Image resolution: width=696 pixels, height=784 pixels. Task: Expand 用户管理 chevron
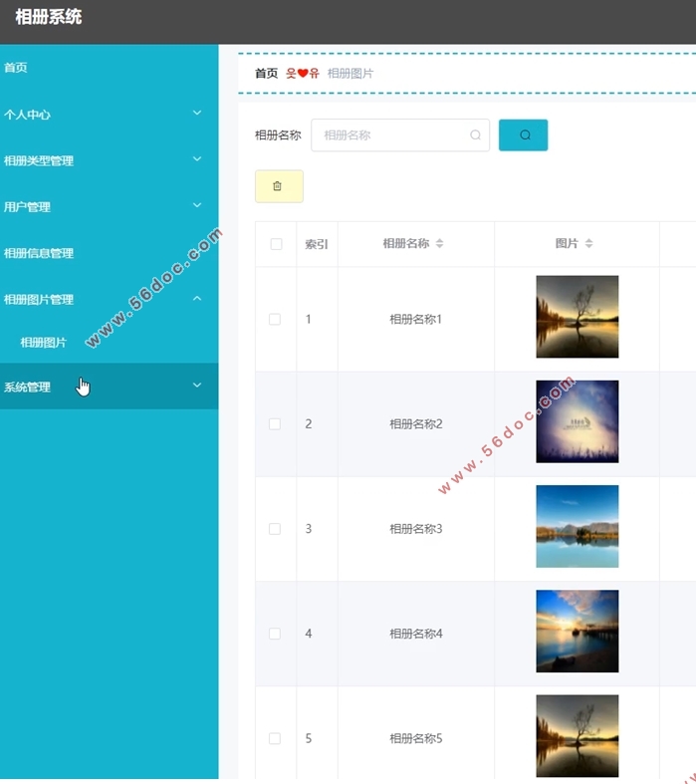[197, 205]
